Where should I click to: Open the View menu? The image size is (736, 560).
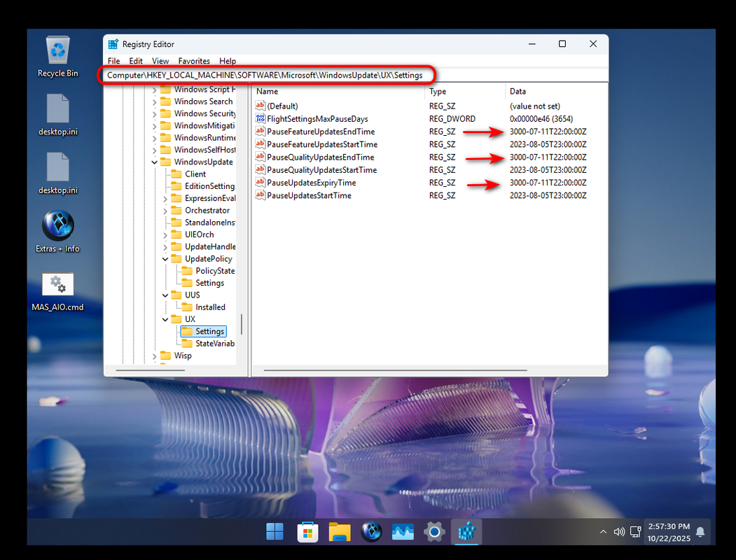tap(160, 61)
